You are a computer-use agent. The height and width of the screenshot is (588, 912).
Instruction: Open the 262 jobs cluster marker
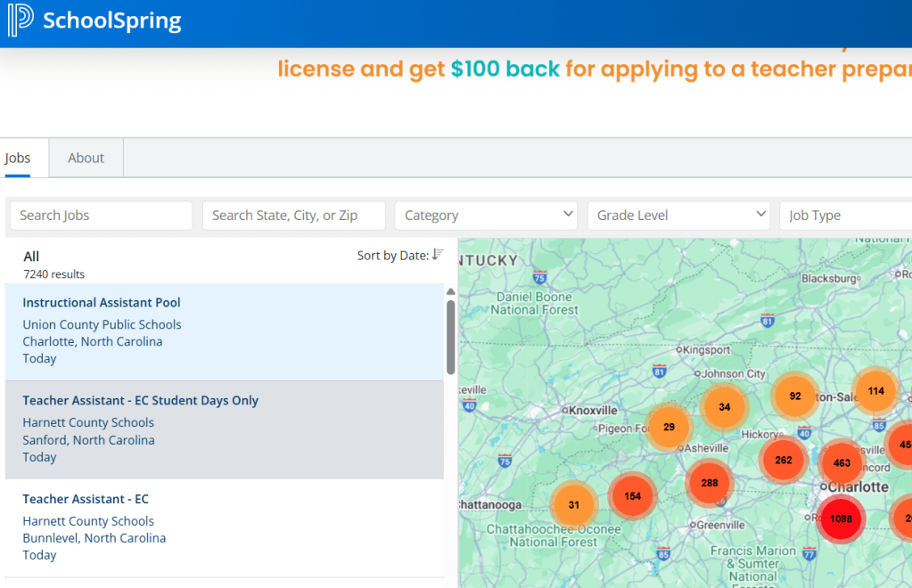(783, 461)
